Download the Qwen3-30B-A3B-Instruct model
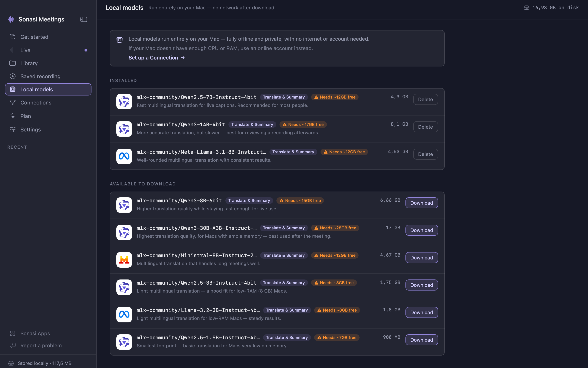Screen dimensions: 588x368 click(x=422, y=230)
